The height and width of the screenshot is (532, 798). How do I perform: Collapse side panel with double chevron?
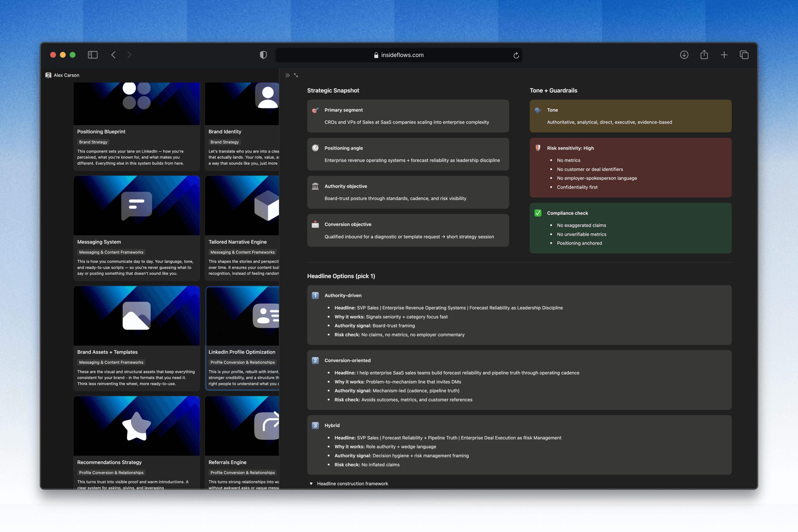(287, 75)
